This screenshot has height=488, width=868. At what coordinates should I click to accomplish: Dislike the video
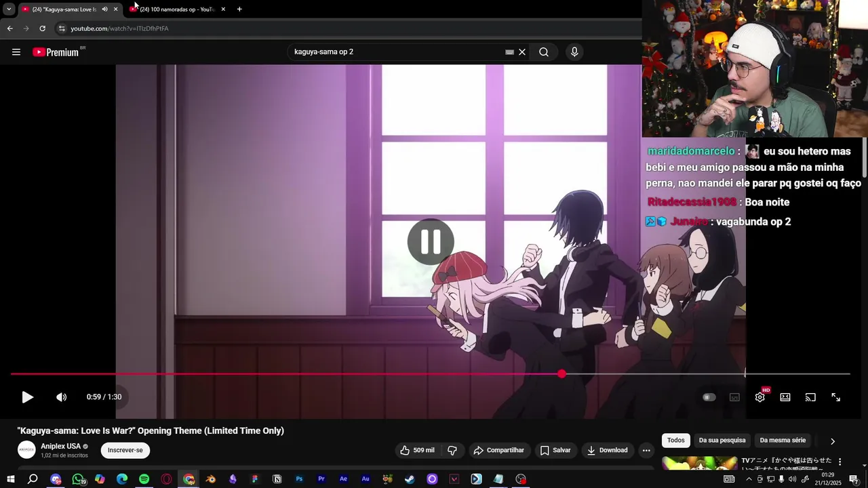(x=452, y=450)
